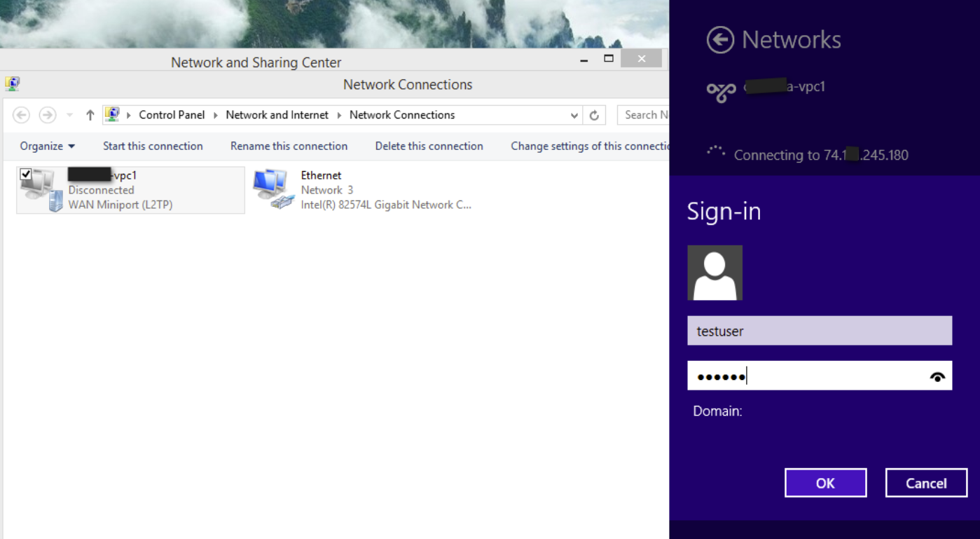Open the breadcrumb arrow after Control Panel
This screenshot has height=539, width=980.
click(216, 114)
